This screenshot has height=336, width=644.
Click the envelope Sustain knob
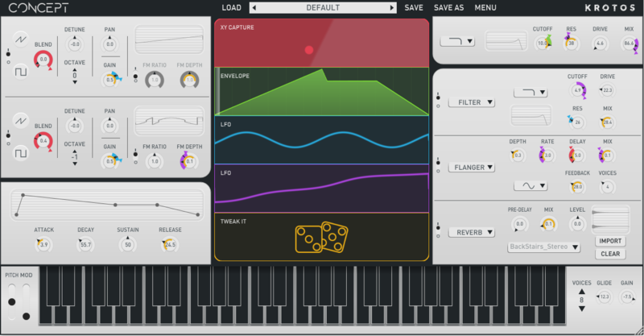(128, 244)
